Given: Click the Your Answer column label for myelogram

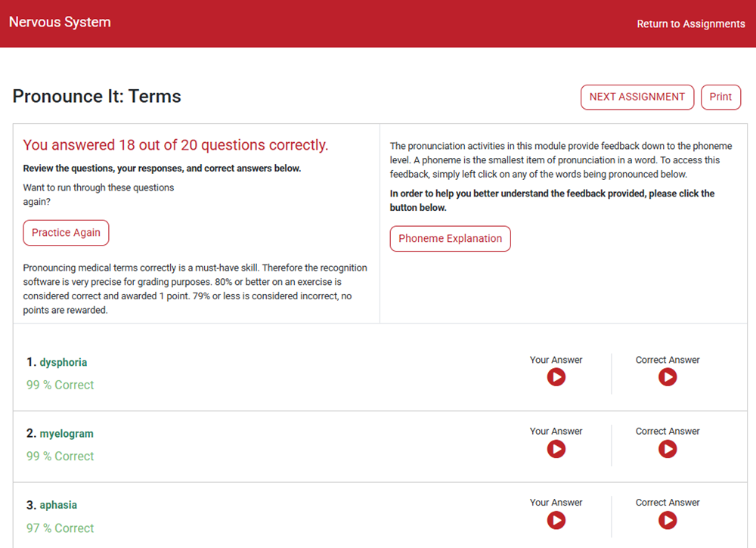Looking at the screenshot, I should (x=556, y=431).
